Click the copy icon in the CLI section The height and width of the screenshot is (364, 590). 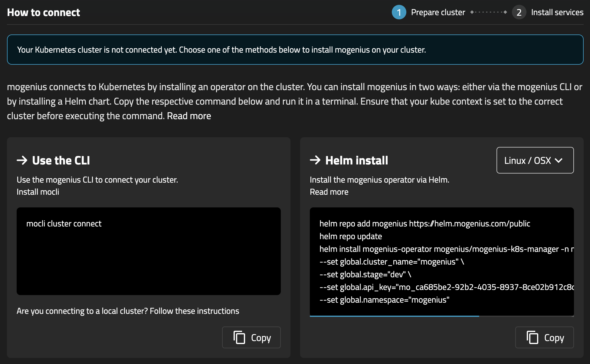point(239,337)
